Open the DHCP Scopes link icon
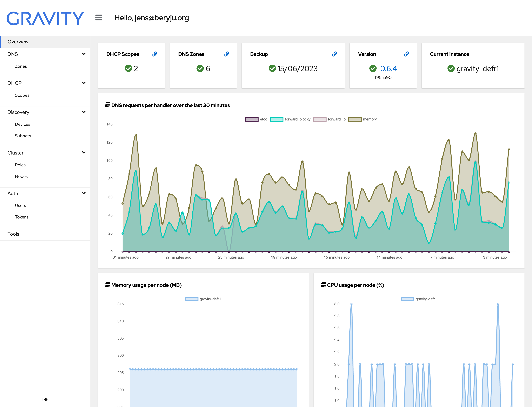 tap(155, 54)
